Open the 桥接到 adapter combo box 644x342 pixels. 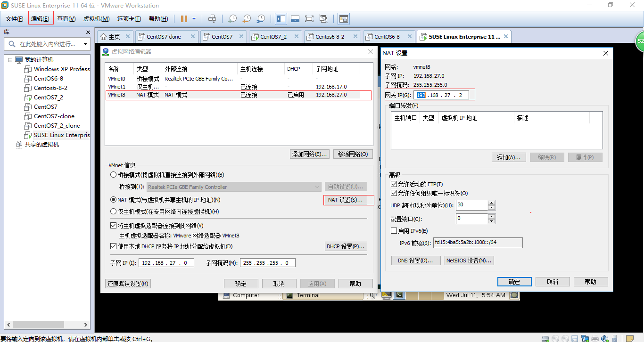click(x=234, y=187)
